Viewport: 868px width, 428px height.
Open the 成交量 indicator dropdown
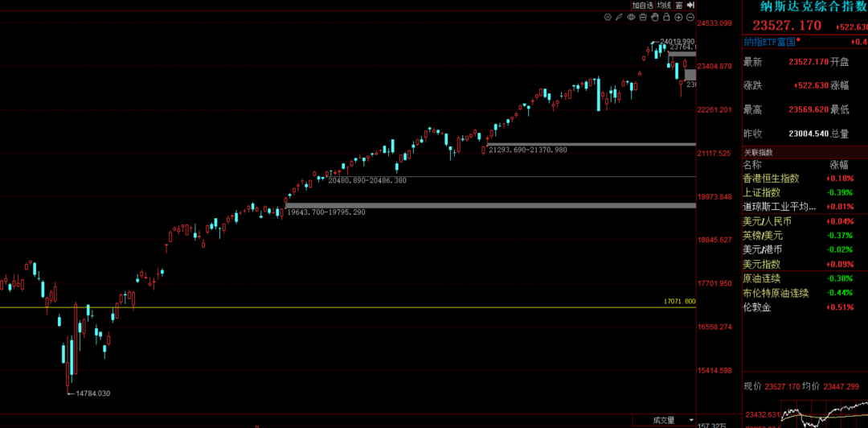[669, 420]
